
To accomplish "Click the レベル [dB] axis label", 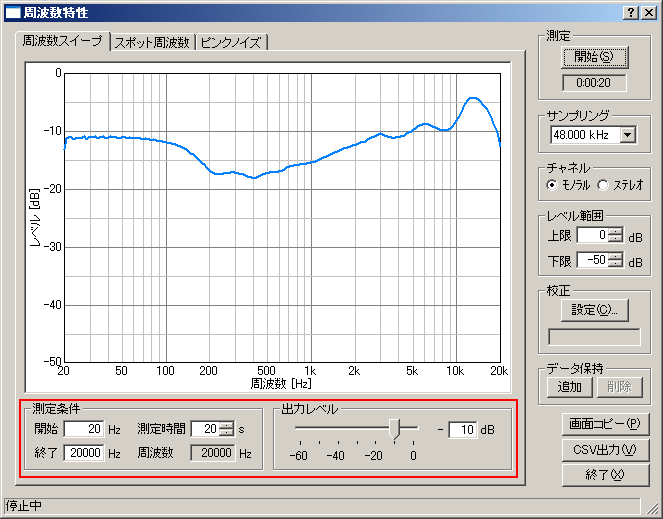I will point(35,218).
